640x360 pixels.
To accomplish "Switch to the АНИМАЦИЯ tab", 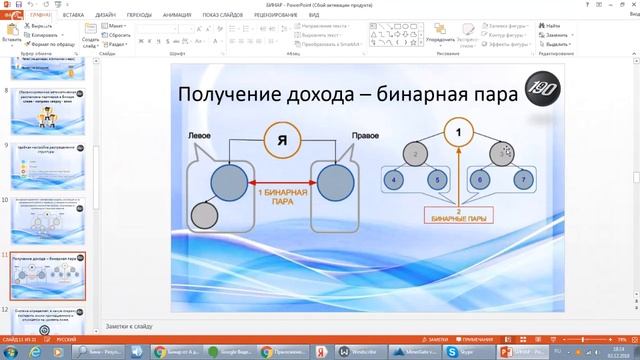I will tap(177, 15).
